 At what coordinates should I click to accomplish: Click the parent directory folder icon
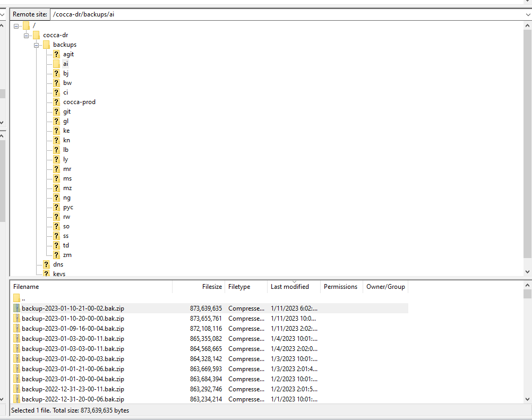point(17,298)
